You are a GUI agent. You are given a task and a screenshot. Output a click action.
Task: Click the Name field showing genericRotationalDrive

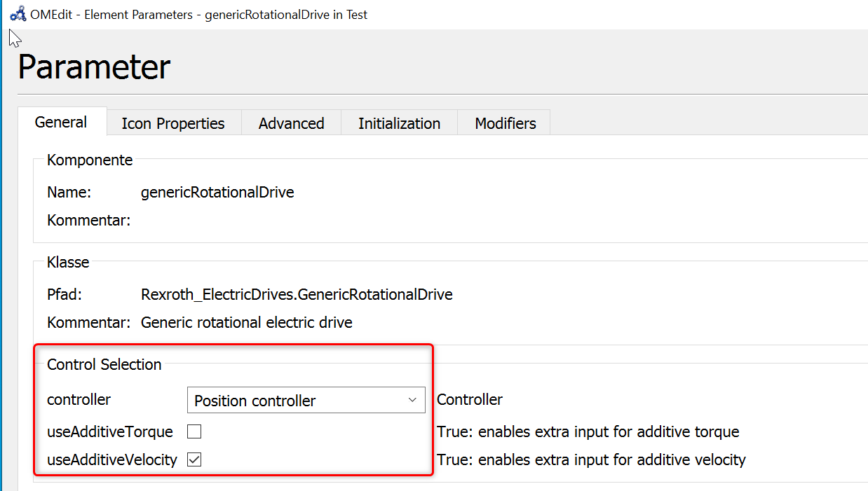tap(217, 192)
